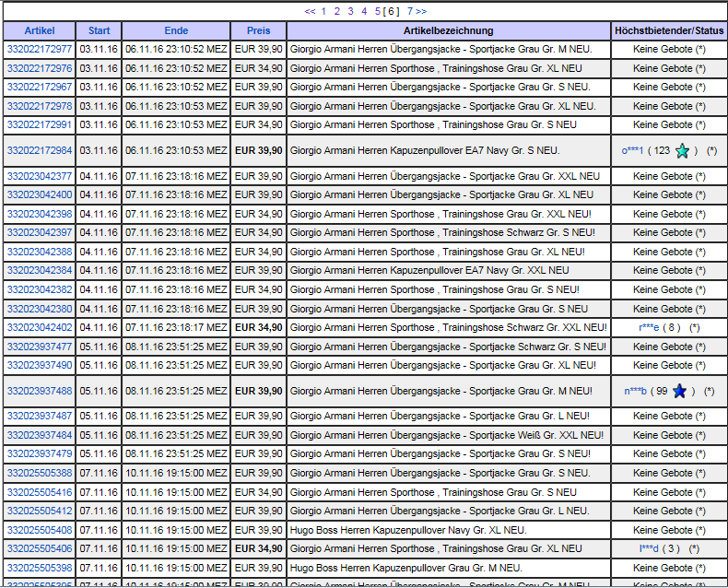728x588 pixels.
Task: Open article 332023937477
Action: (40, 347)
